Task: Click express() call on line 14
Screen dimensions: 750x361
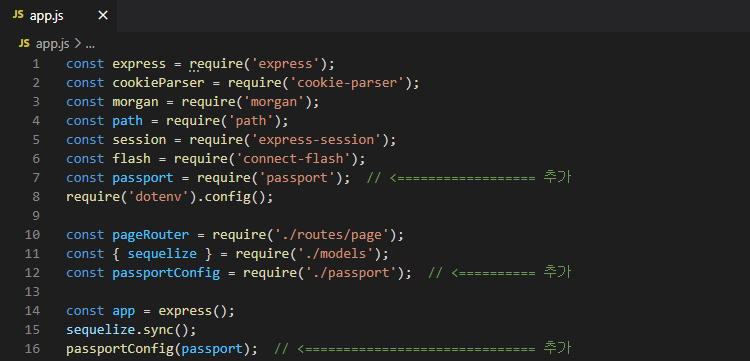Action: (193, 311)
